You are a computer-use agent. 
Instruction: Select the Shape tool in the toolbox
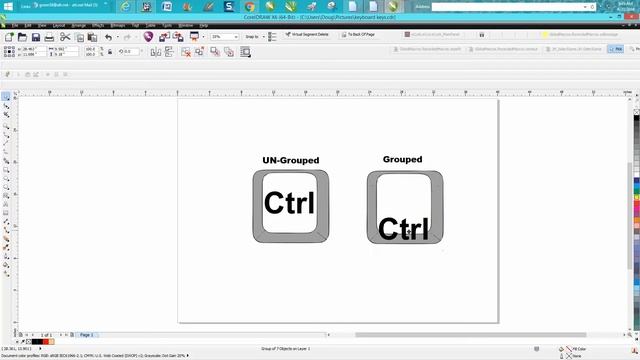tap(6, 106)
